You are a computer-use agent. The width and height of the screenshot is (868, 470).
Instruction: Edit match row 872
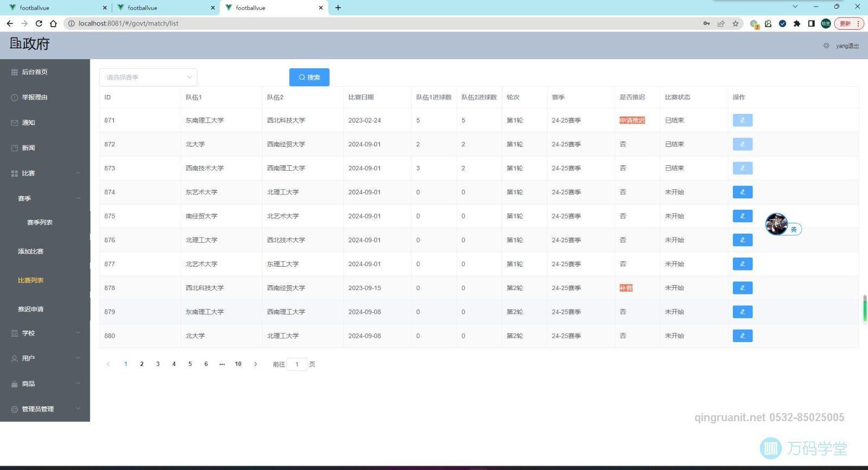tap(742, 144)
